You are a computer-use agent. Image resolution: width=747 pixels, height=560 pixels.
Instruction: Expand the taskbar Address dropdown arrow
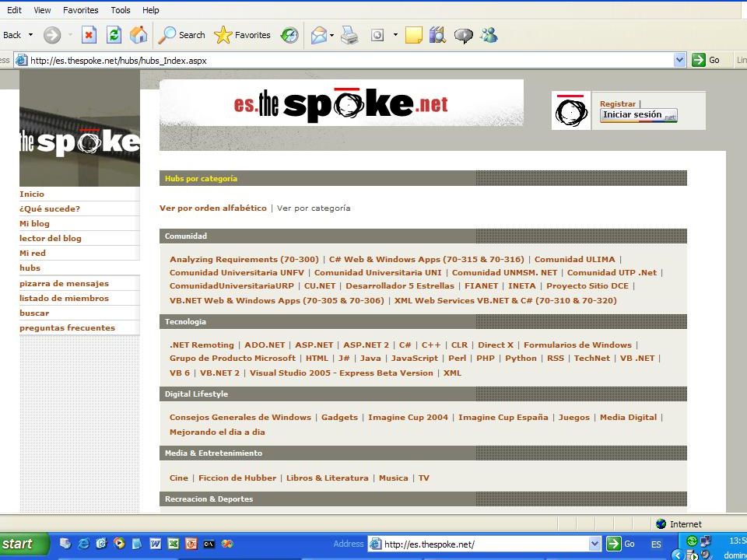click(x=594, y=544)
